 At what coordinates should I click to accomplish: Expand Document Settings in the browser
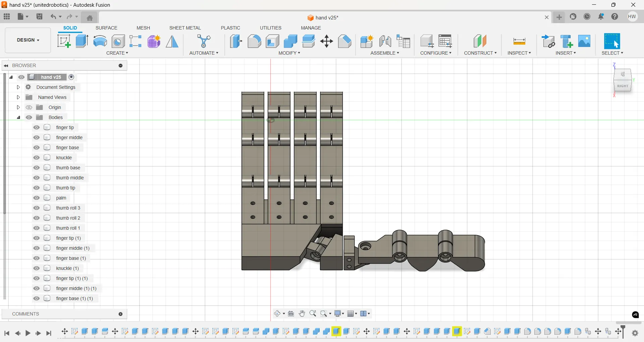click(x=18, y=87)
